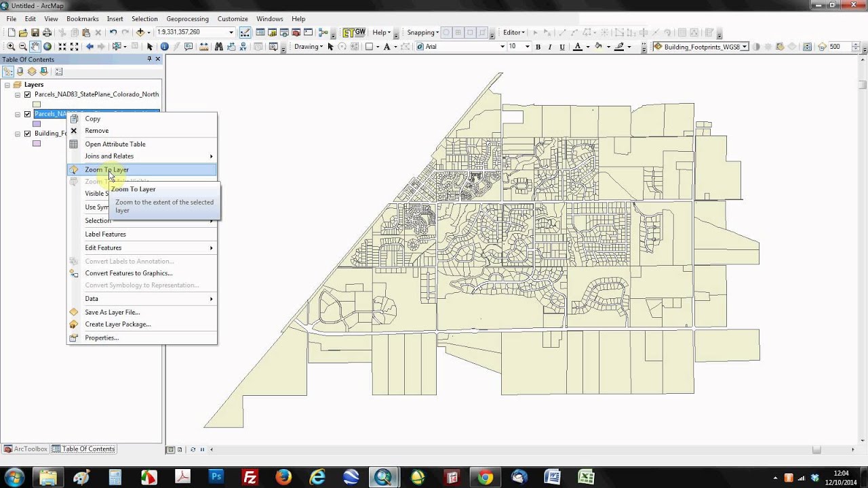Click the Full Extent globe icon

(47, 47)
